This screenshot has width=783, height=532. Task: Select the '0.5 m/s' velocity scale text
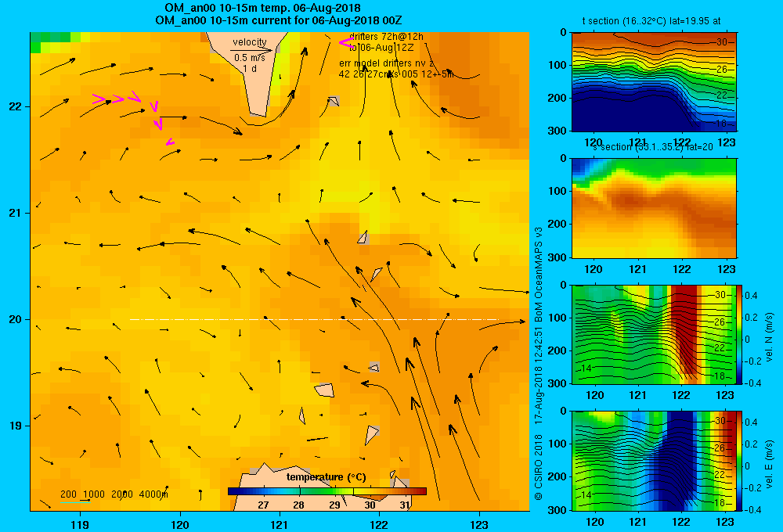pos(250,58)
